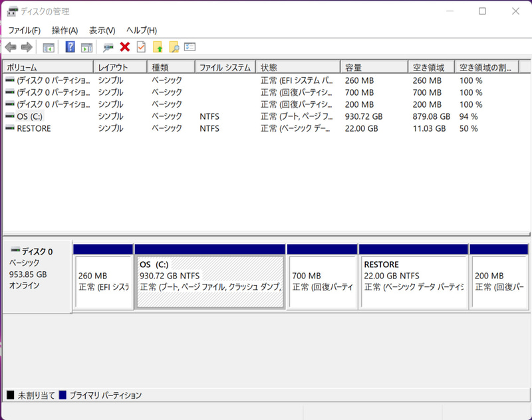Screen dimensions: 532x420
Task: Click the red X delete icon
Action: (124, 47)
